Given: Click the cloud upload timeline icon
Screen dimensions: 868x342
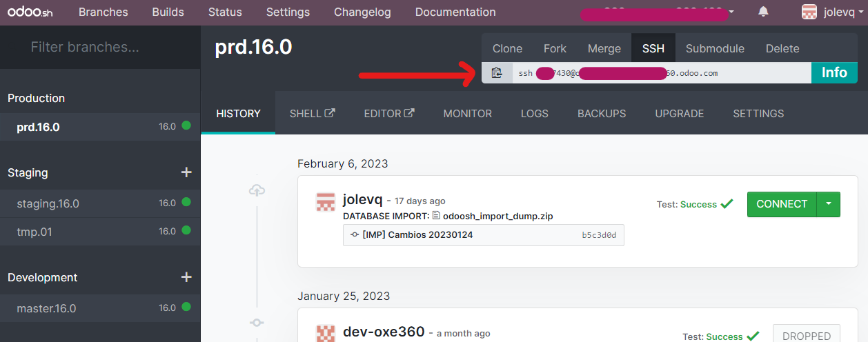Looking at the screenshot, I should pos(257,190).
